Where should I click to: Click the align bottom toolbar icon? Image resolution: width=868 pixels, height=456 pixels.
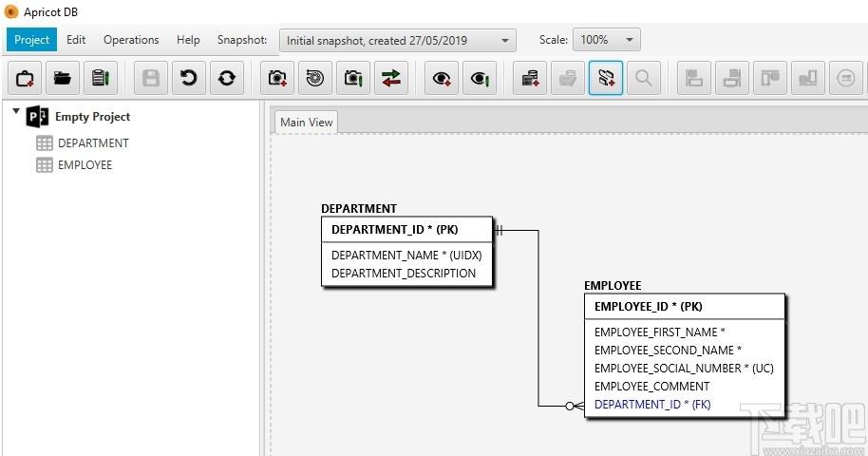[x=807, y=78]
